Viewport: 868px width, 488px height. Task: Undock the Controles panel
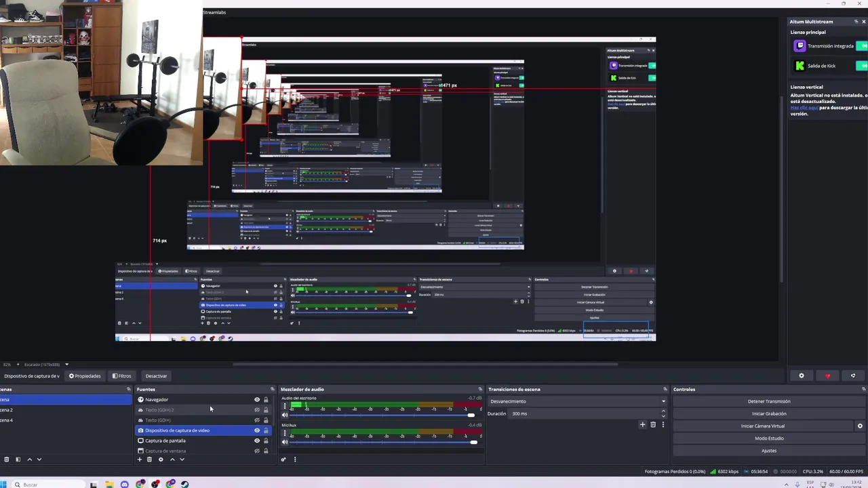point(864,389)
